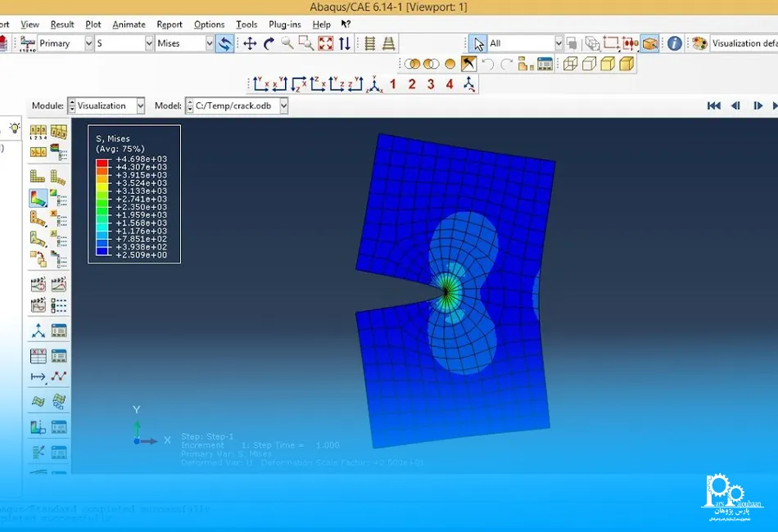Expand the Mises invariant dropdown
Image resolution: width=778 pixels, height=532 pixels.
click(x=184, y=43)
